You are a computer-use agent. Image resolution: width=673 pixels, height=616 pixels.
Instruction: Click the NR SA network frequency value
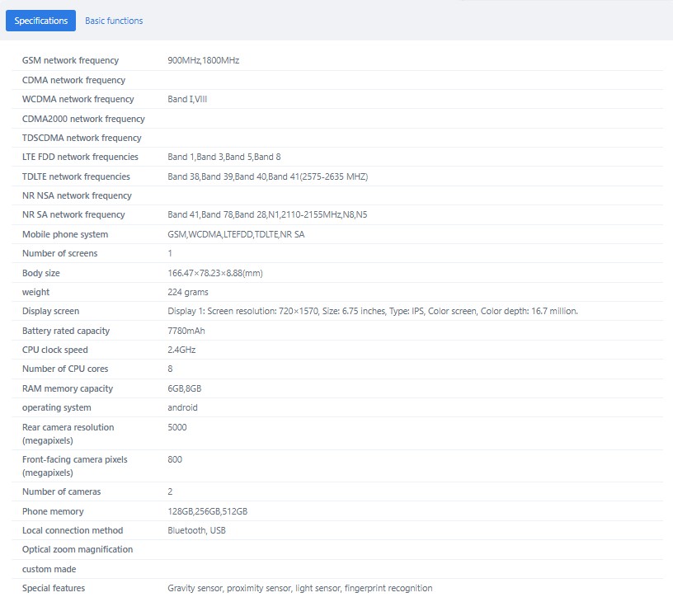tap(267, 214)
